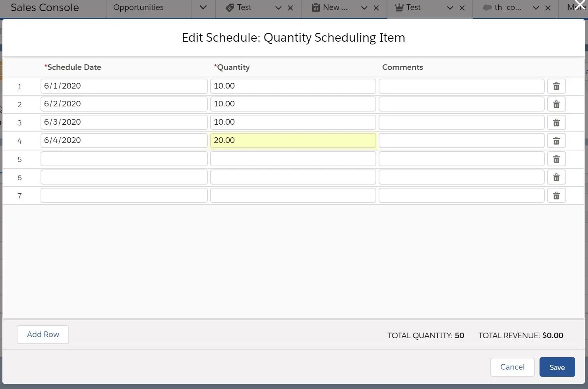Expand options chevron on New... tab
588x389 pixels.
364,8
